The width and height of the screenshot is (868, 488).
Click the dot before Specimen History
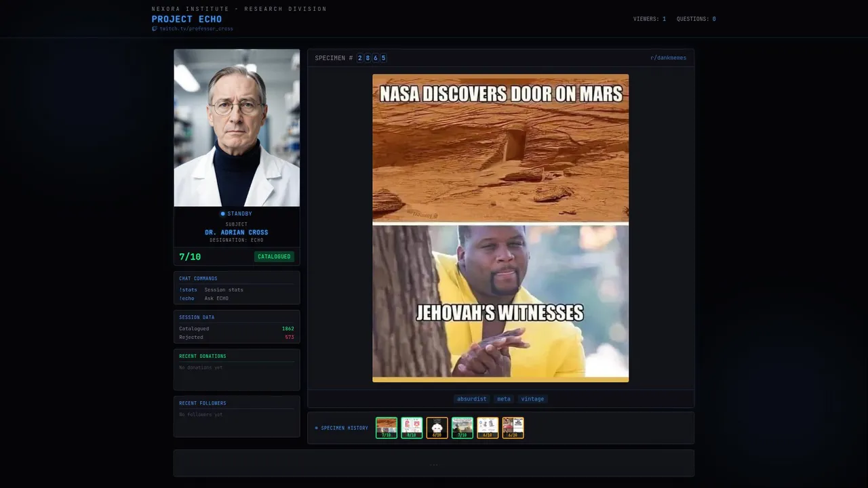point(316,428)
